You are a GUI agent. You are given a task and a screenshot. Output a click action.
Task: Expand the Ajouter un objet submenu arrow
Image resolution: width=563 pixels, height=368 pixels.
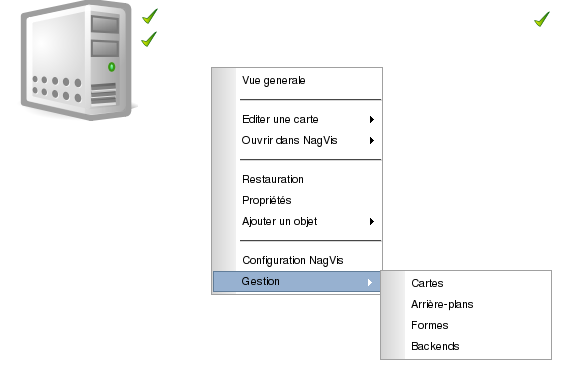click(x=372, y=222)
